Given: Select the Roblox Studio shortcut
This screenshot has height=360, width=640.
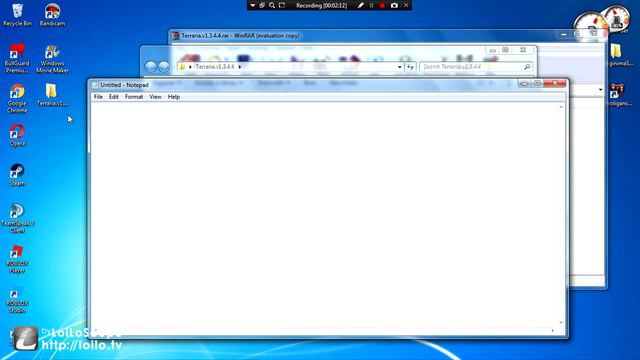Looking at the screenshot, I should point(17,299).
